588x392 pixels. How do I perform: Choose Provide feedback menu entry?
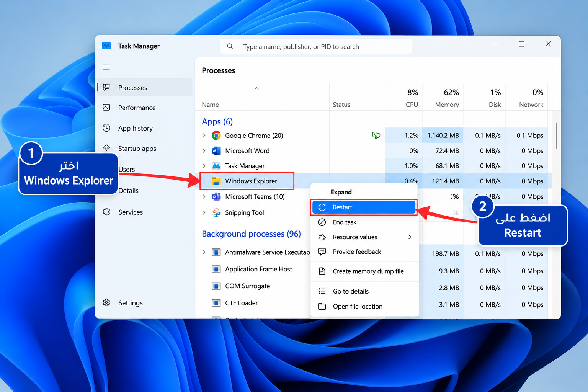[x=364, y=252]
